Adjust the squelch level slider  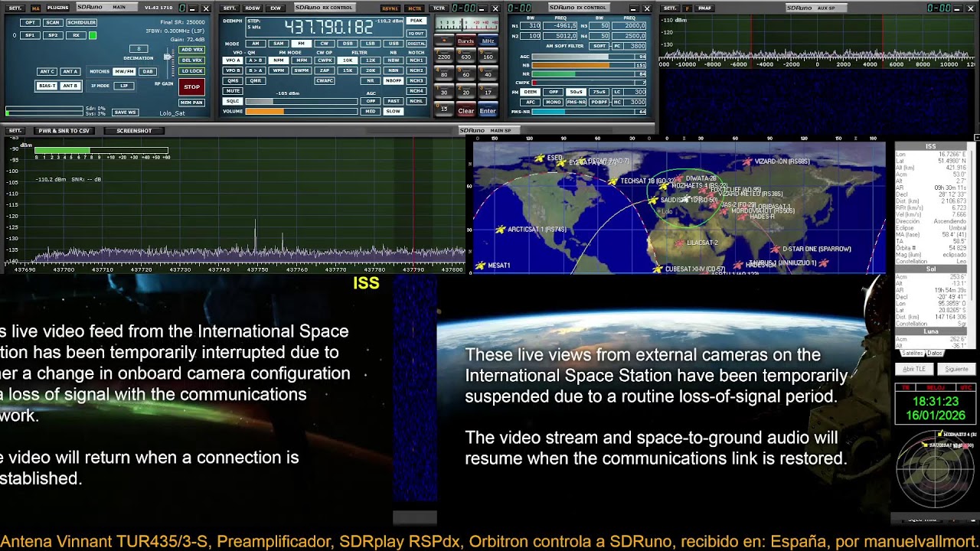pos(301,101)
